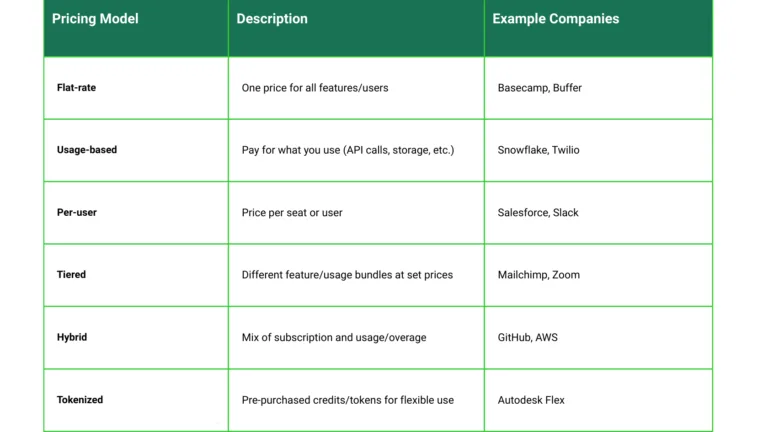Select the 'Mailchimp, Zoom' cell
The width and height of the screenshot is (768, 432).
[x=538, y=275]
